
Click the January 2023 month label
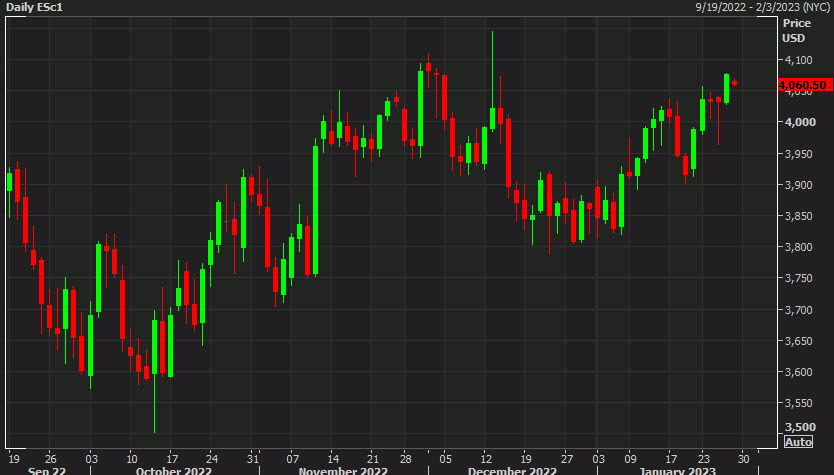coord(675,468)
